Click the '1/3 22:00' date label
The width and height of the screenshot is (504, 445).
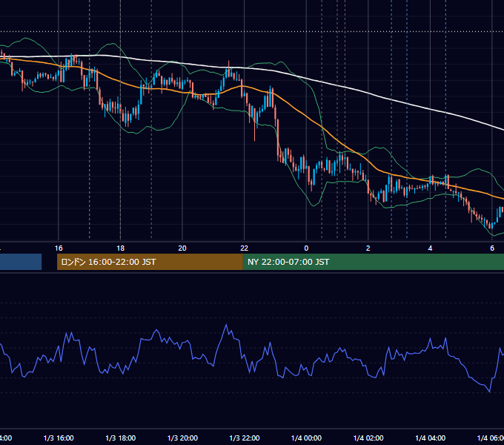[x=245, y=438]
